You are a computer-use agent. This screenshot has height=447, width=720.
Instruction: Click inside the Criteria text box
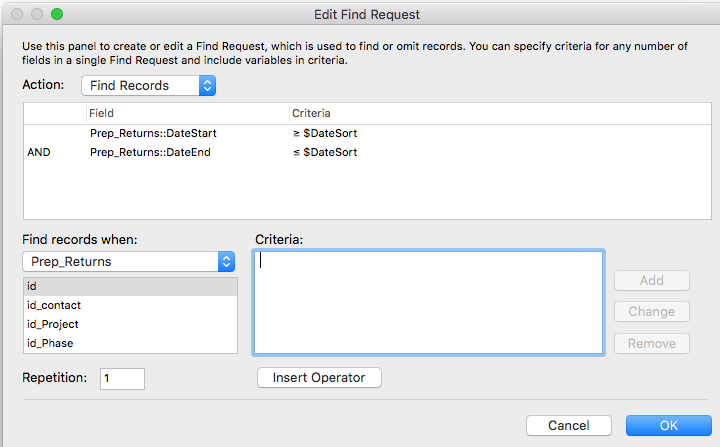tap(428, 302)
